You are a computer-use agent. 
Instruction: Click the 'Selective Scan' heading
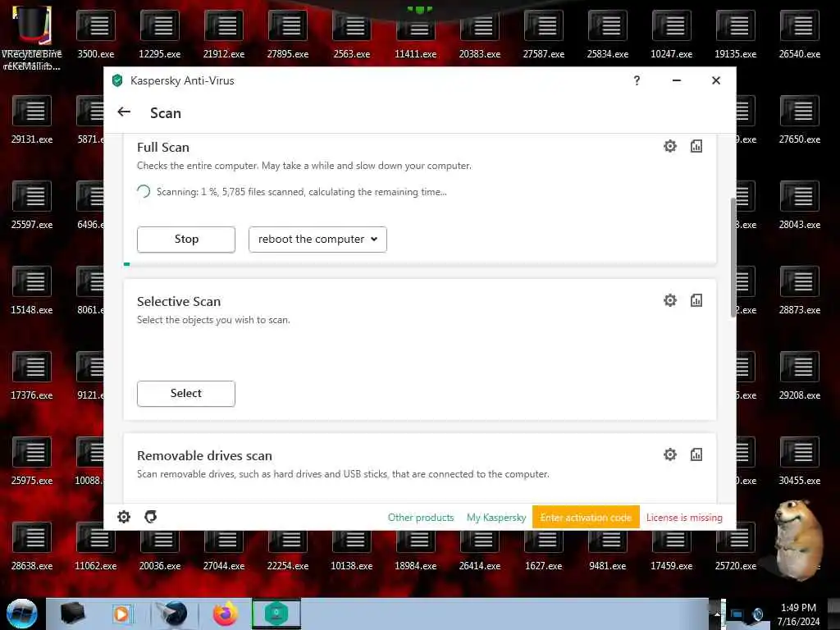pos(178,302)
